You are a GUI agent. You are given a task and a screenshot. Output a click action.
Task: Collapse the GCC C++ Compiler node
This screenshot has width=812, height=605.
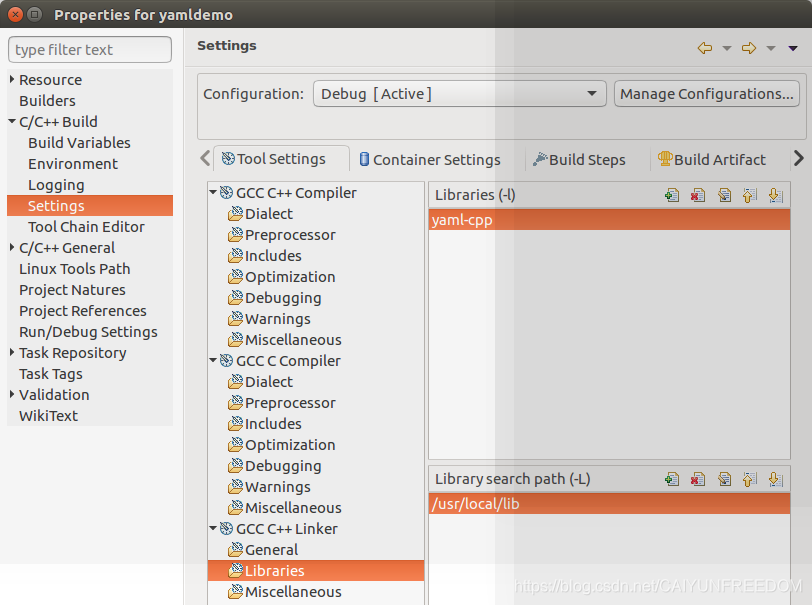click(x=213, y=192)
